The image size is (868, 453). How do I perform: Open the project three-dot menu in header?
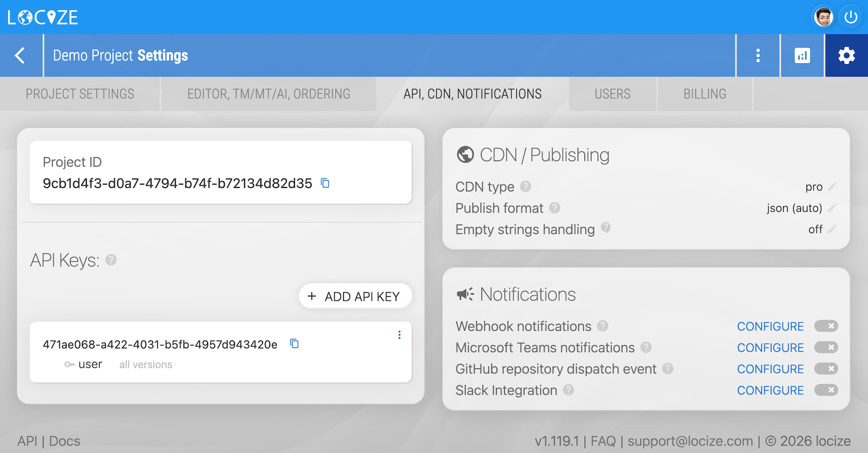pos(758,56)
